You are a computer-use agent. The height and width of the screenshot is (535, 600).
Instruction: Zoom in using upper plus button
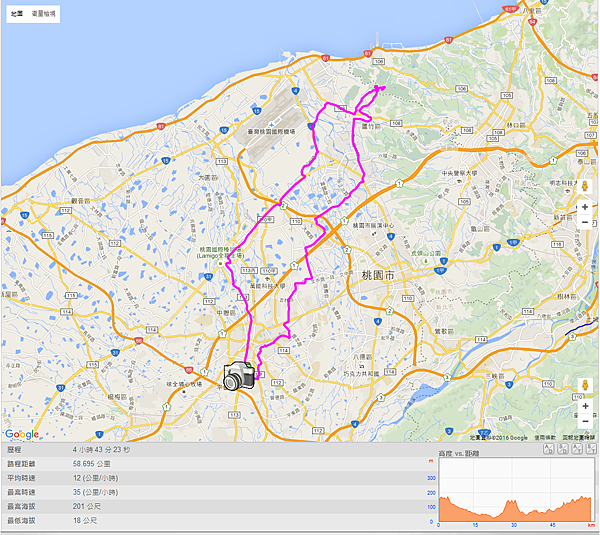585,207
